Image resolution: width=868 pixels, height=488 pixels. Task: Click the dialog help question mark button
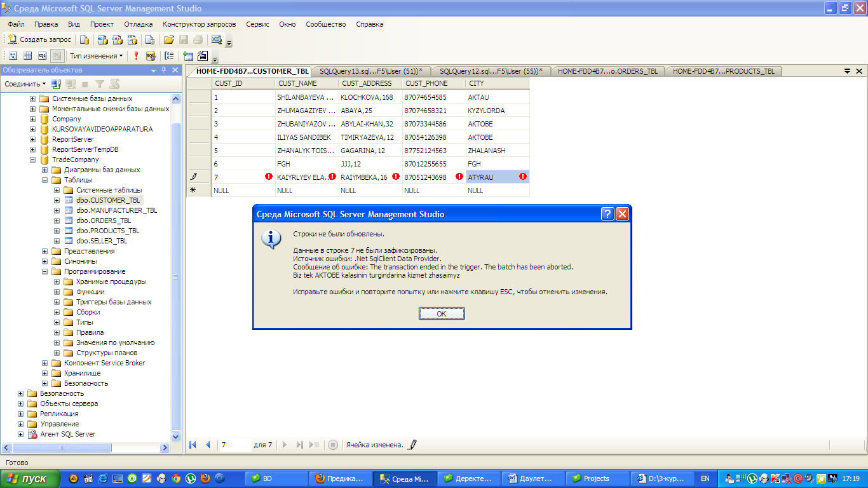tap(607, 214)
